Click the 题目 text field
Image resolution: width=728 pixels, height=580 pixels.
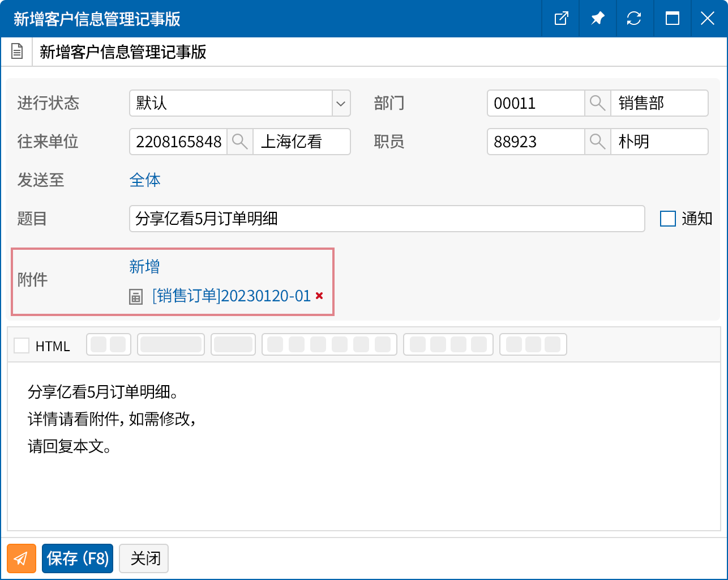coord(387,219)
